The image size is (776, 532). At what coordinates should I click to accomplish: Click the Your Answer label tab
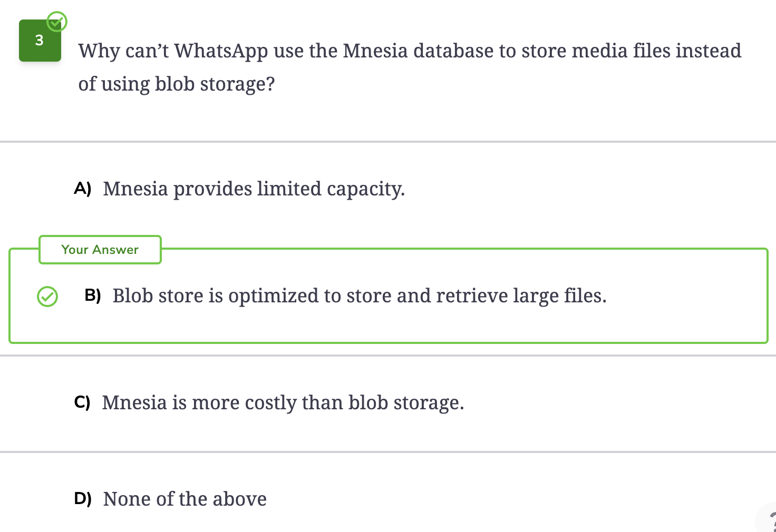(100, 250)
